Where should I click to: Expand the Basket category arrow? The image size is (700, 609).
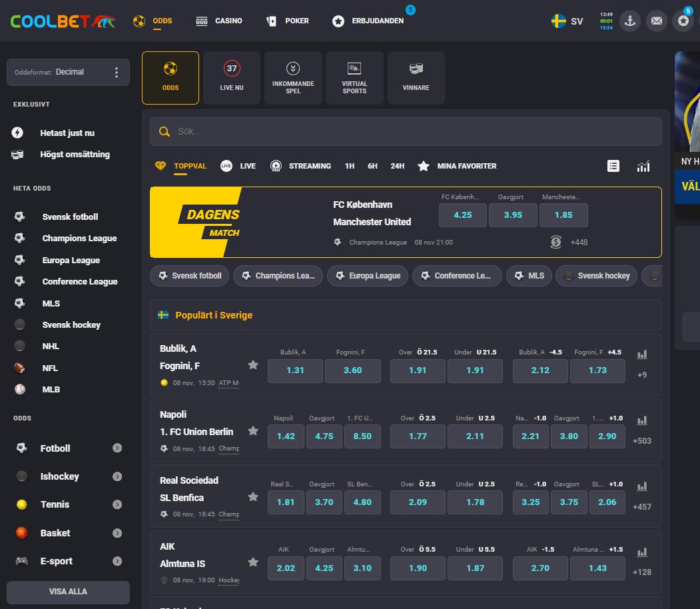point(117,533)
